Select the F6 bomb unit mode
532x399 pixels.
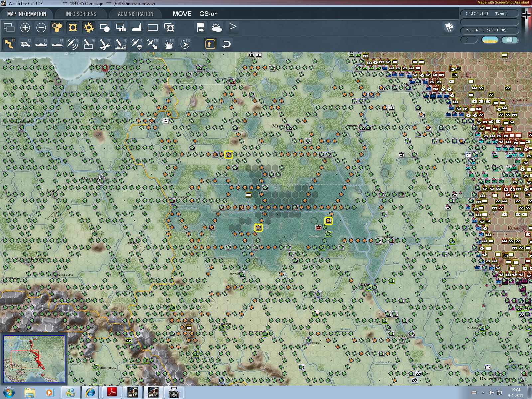[89, 44]
